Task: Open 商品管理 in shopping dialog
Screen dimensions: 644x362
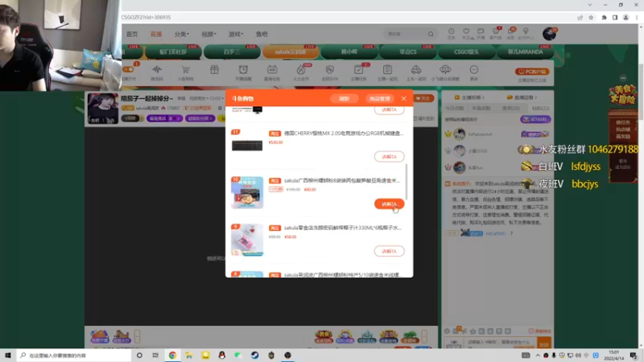Action: pyautogui.click(x=379, y=98)
